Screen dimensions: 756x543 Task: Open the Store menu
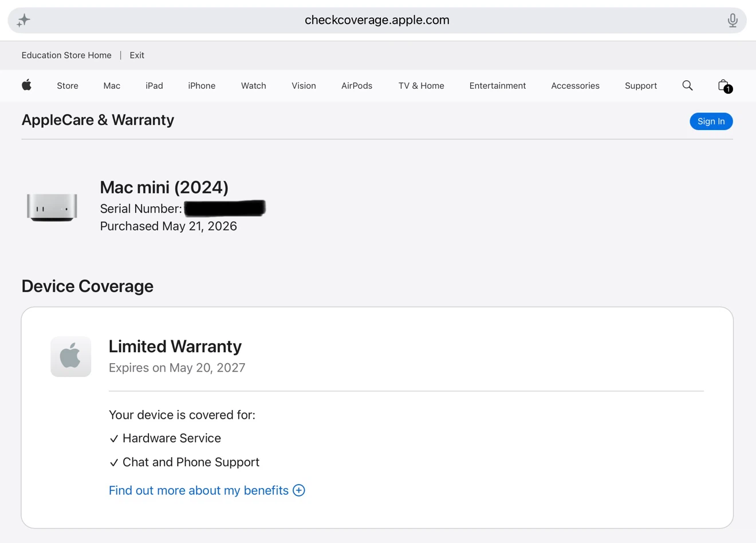(x=68, y=86)
